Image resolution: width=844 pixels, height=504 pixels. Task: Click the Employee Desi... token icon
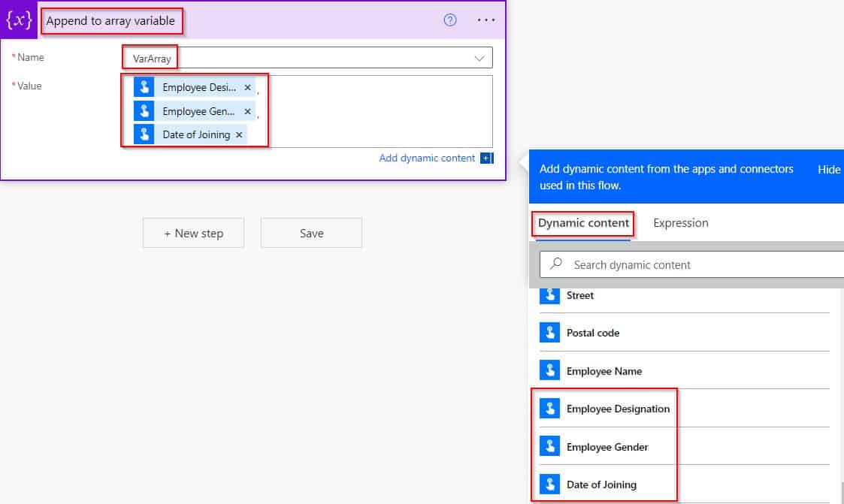(144, 87)
